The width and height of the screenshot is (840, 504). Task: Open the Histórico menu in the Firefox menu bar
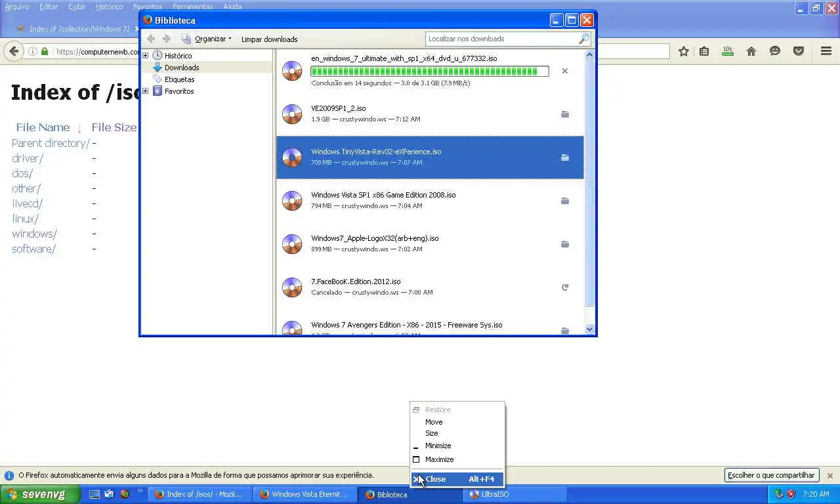[109, 7]
